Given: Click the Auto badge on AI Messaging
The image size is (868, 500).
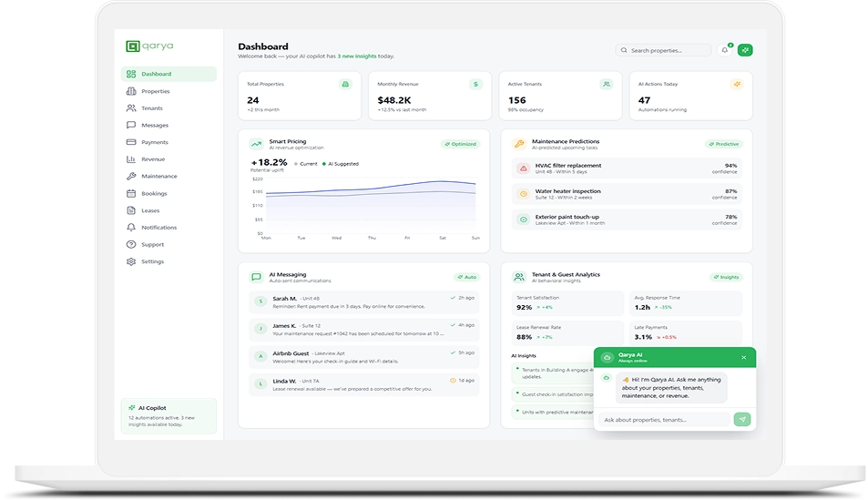Looking at the screenshot, I should point(466,277).
